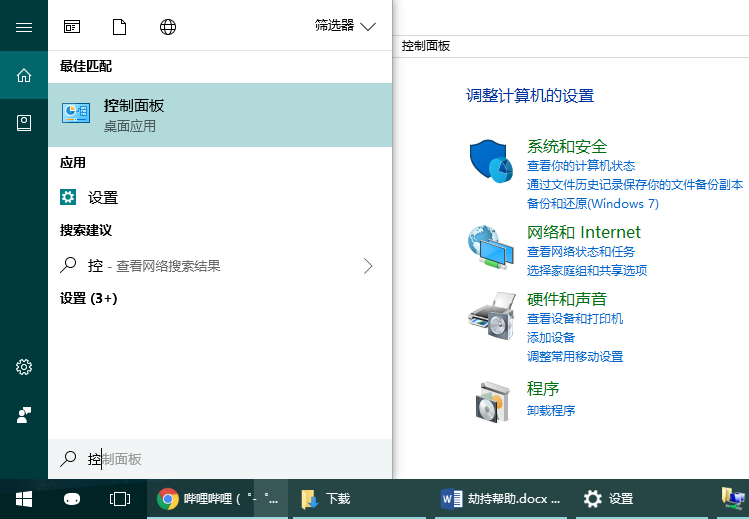Expand web search results arrow for 控
Screen dimensions: 749x519
(367, 266)
